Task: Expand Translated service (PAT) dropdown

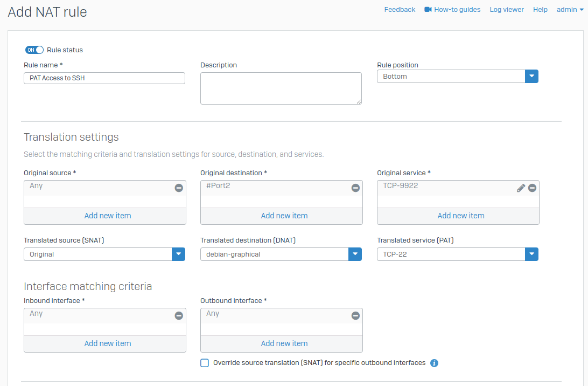Action: tap(531, 254)
